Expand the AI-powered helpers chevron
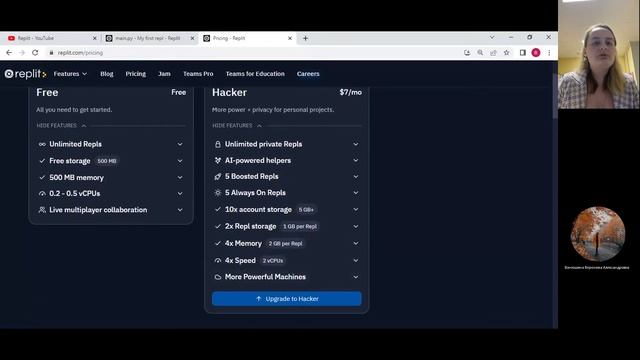The width and height of the screenshot is (640, 360). click(x=356, y=160)
